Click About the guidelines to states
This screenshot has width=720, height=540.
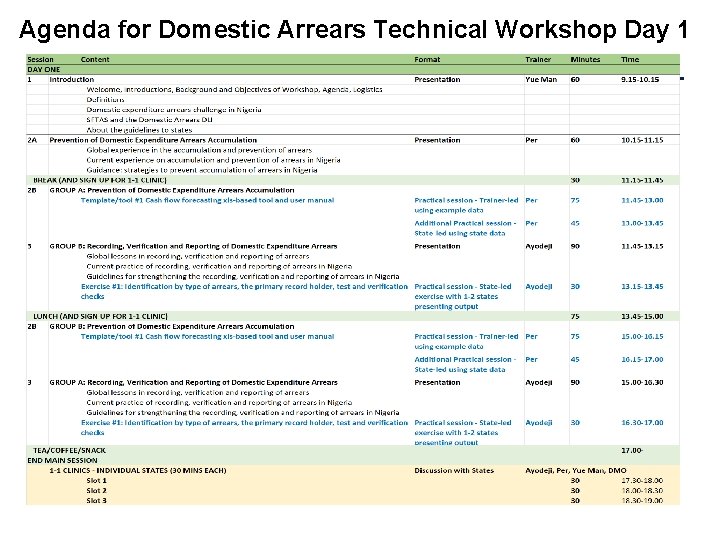pyautogui.click(x=139, y=130)
